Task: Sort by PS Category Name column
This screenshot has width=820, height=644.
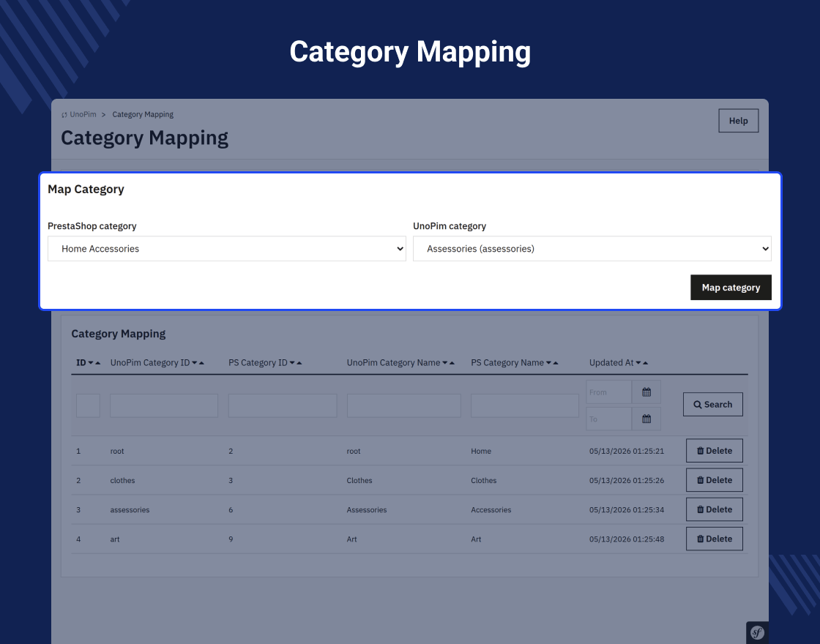Action: click(x=515, y=363)
